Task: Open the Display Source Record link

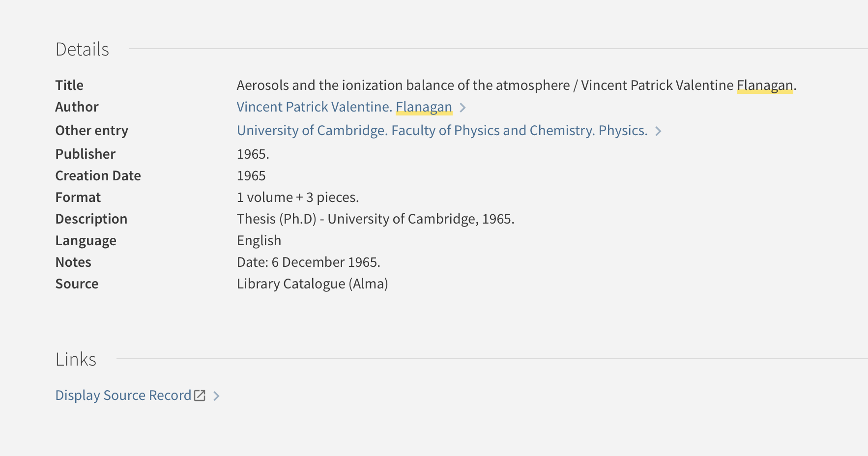Action: click(123, 396)
